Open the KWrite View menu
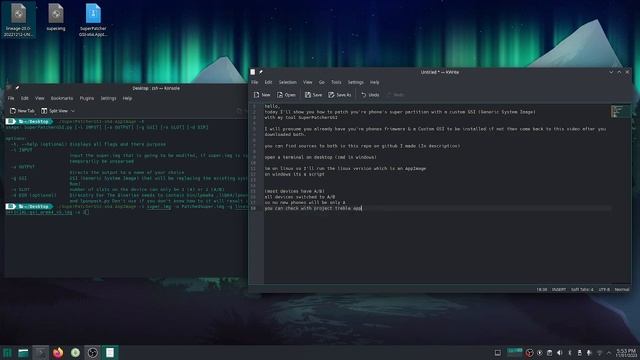Screen dimensions: 640x360 [307, 82]
